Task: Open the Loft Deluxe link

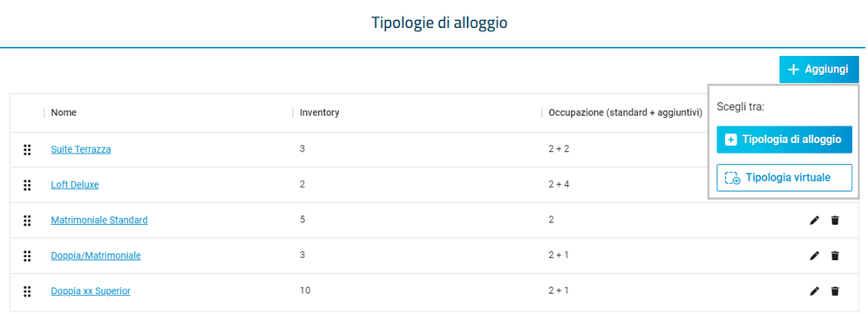Action: [75, 185]
